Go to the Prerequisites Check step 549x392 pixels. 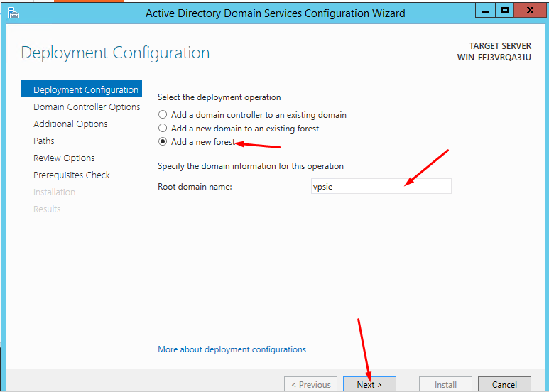click(x=72, y=175)
